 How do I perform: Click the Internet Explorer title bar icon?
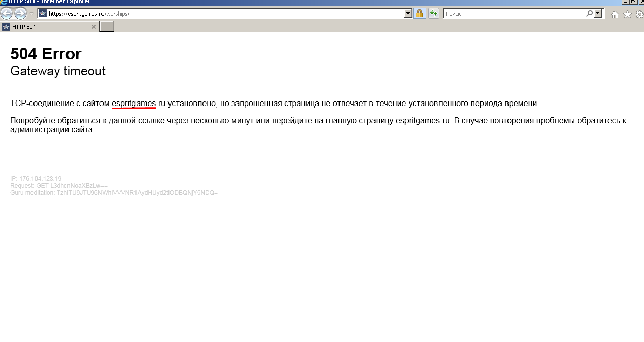[x=4, y=2]
